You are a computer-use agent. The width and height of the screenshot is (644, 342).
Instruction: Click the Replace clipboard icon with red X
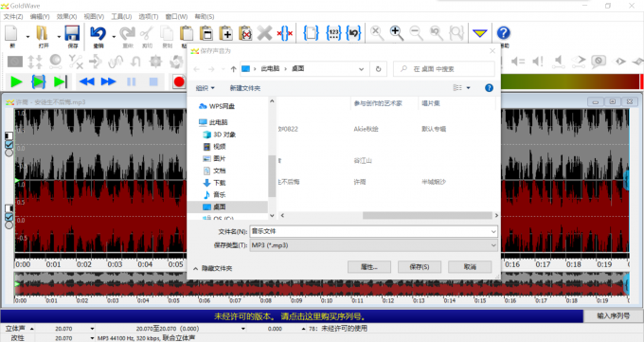point(245,33)
